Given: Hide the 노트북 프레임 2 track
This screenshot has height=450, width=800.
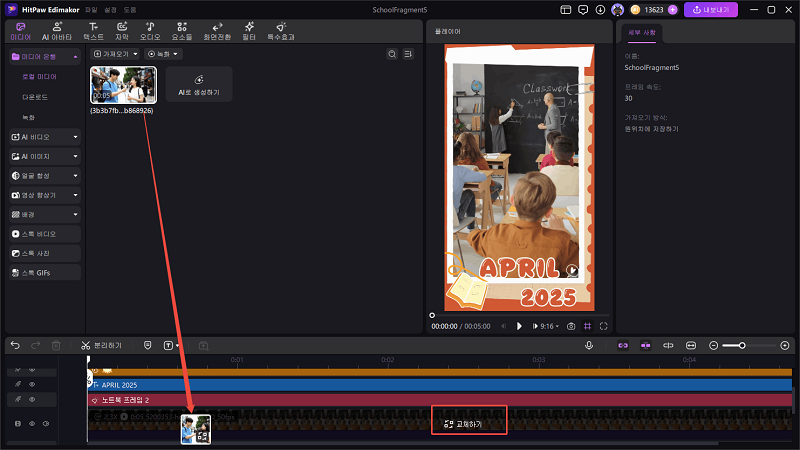Looking at the screenshot, I should 31,399.
